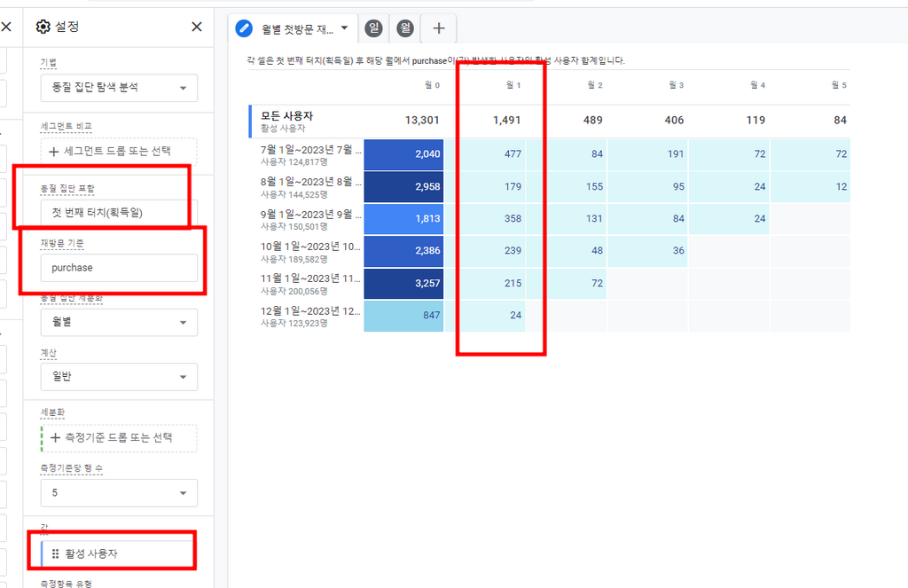Image resolution: width=908 pixels, height=588 pixels.
Task: Click the 95 cell in August row
Action: click(648, 186)
